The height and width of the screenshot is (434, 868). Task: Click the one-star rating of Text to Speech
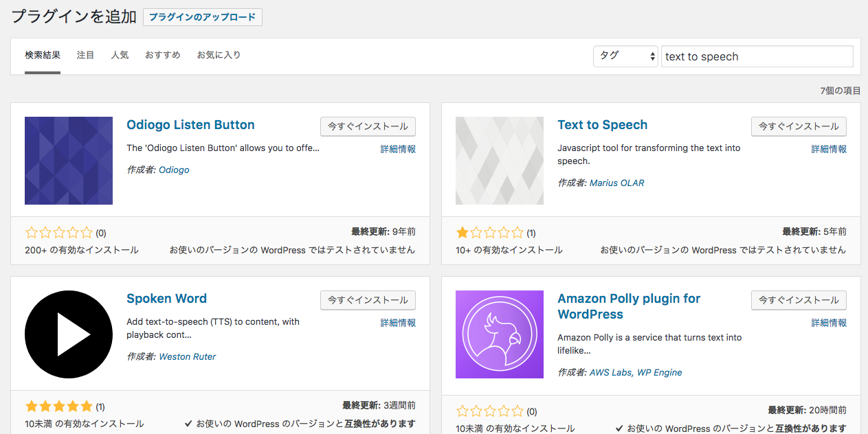click(x=489, y=233)
